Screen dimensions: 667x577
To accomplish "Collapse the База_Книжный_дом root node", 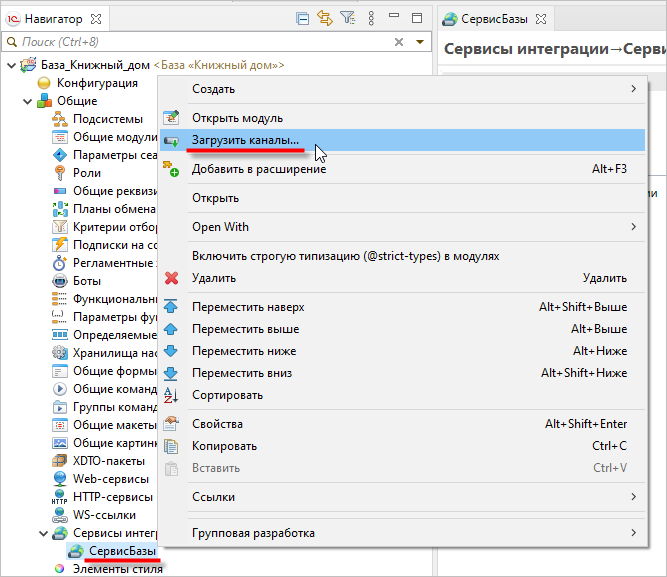I will point(11,65).
